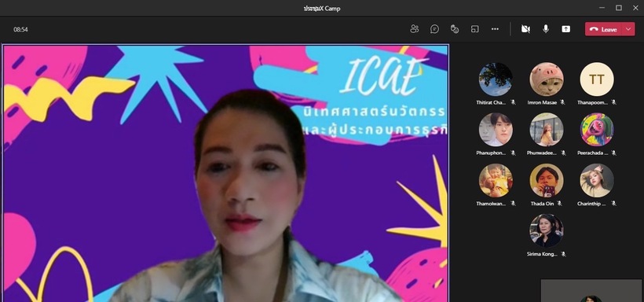Click the name label Thanapoom...
This screenshot has height=302, width=644.
point(592,102)
